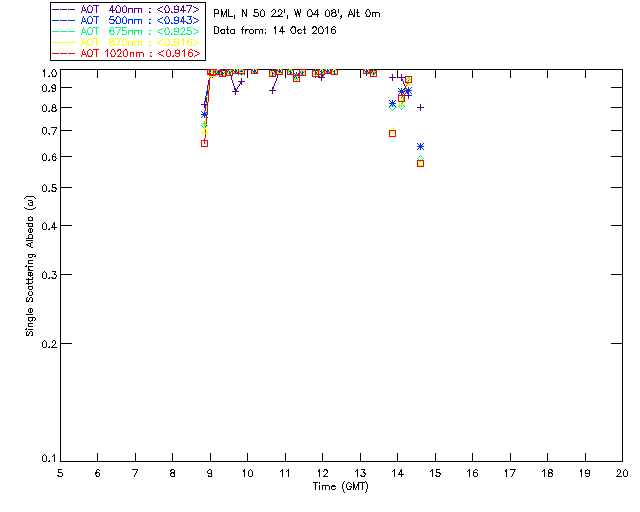Click the y-axis tick label 0.6
Screen dimensions: 640x512
pos(49,157)
